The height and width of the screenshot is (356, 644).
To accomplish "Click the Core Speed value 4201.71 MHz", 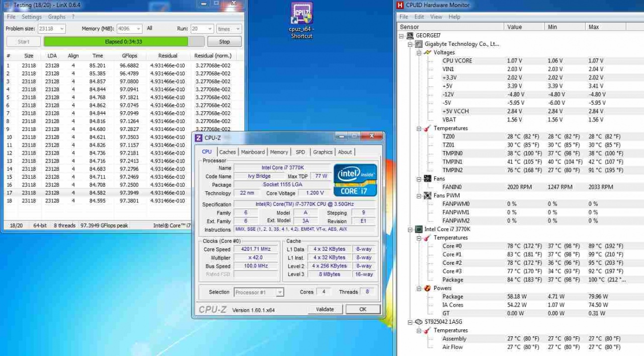I will [256, 249].
